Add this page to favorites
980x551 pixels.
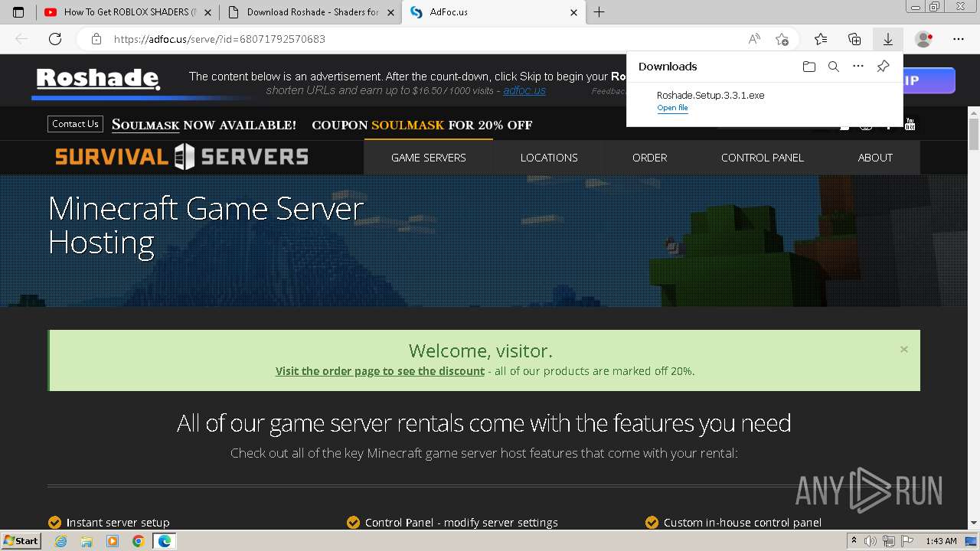(x=782, y=39)
